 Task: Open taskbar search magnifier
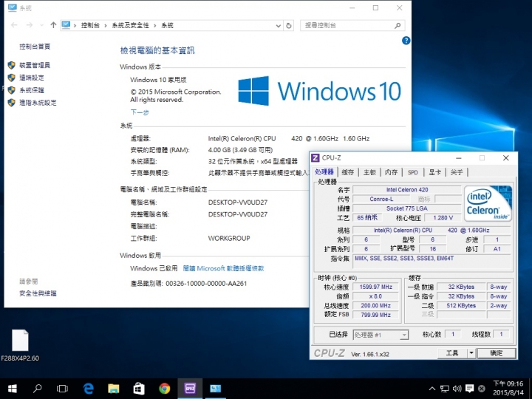click(38, 389)
